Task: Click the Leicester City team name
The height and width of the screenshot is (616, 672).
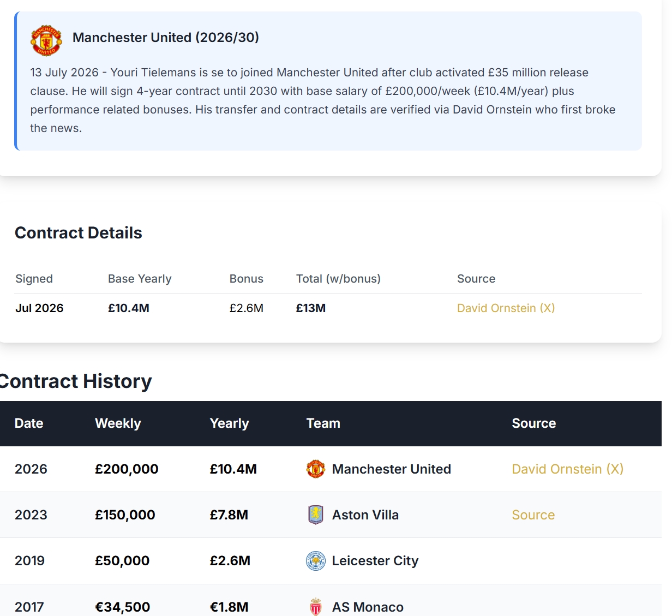Action: 375,561
